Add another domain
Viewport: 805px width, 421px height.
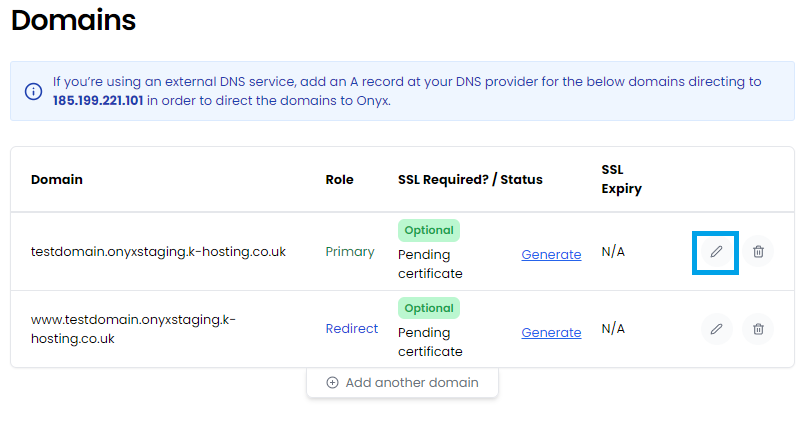tap(402, 382)
